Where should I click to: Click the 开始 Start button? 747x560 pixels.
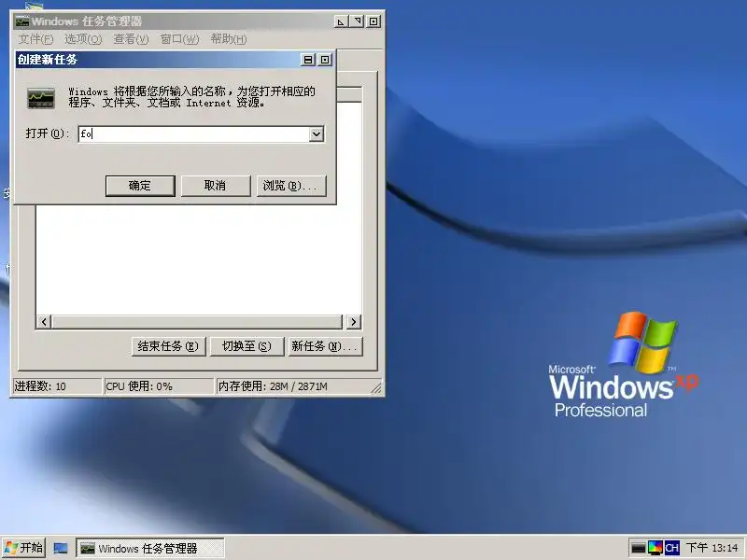click(24, 548)
